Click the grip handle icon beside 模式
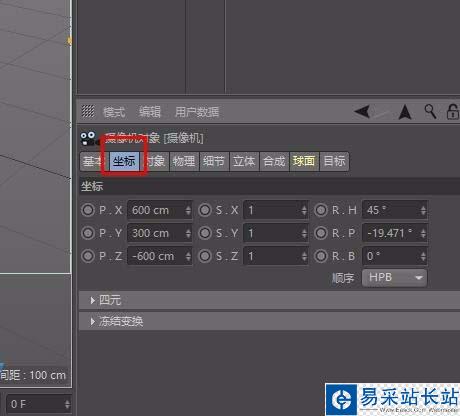 (88, 111)
